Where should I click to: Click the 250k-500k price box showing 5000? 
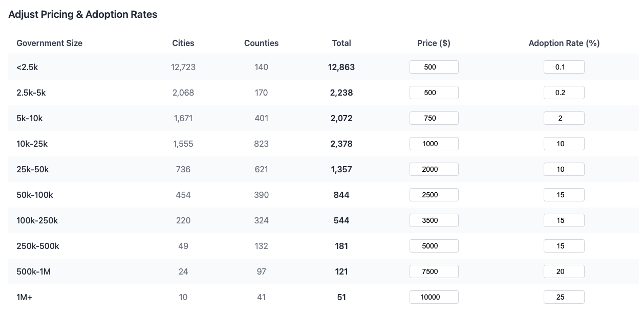click(x=434, y=246)
